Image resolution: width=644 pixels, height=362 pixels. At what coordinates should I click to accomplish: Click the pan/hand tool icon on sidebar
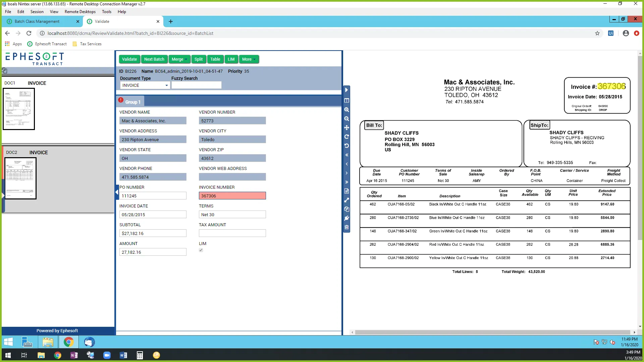click(x=347, y=127)
